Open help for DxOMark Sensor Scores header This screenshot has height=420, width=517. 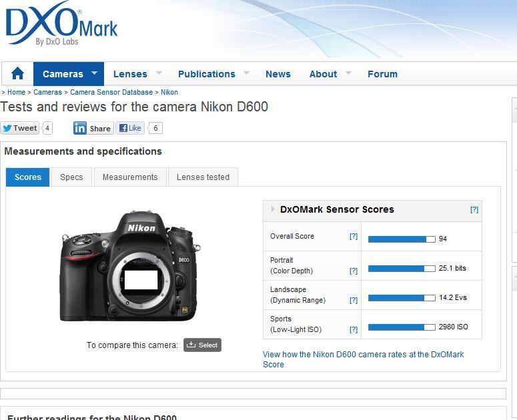(x=474, y=209)
